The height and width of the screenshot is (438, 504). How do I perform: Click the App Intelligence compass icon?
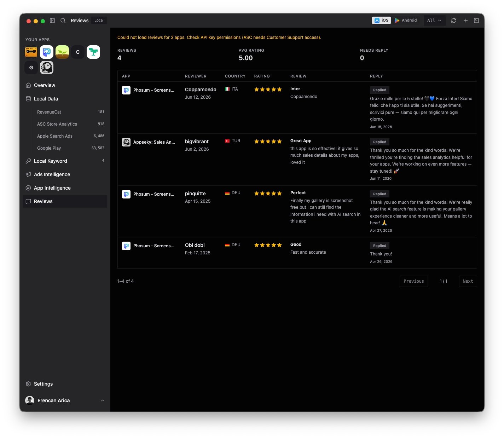coord(28,188)
